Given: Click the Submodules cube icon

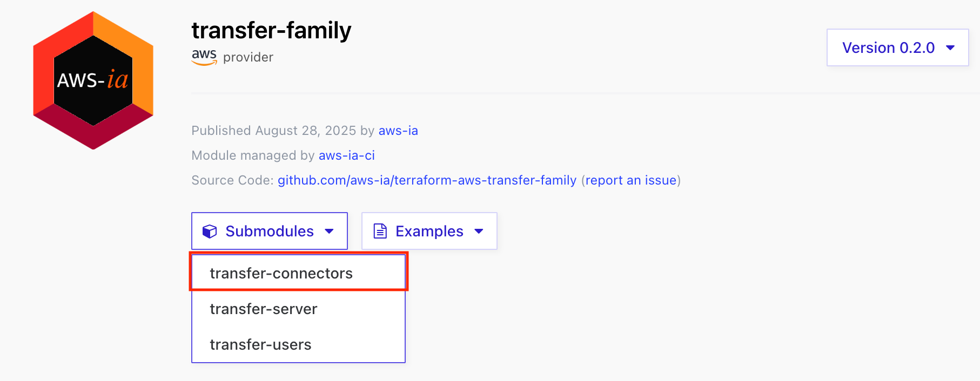Looking at the screenshot, I should 210,231.
